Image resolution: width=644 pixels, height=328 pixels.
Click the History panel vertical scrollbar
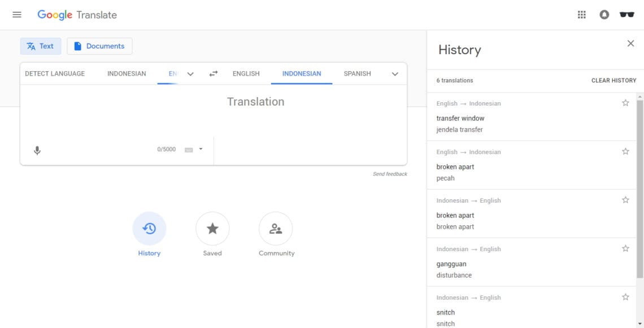point(639,186)
